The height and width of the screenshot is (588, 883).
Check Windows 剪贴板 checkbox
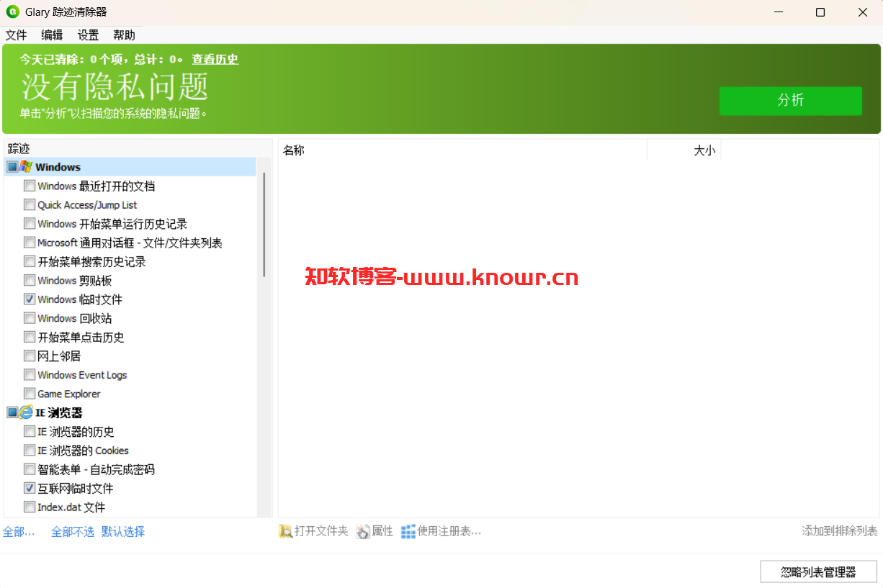point(30,280)
